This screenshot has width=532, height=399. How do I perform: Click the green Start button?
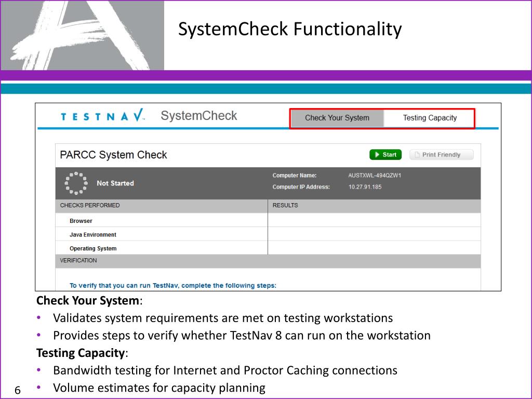385,155
